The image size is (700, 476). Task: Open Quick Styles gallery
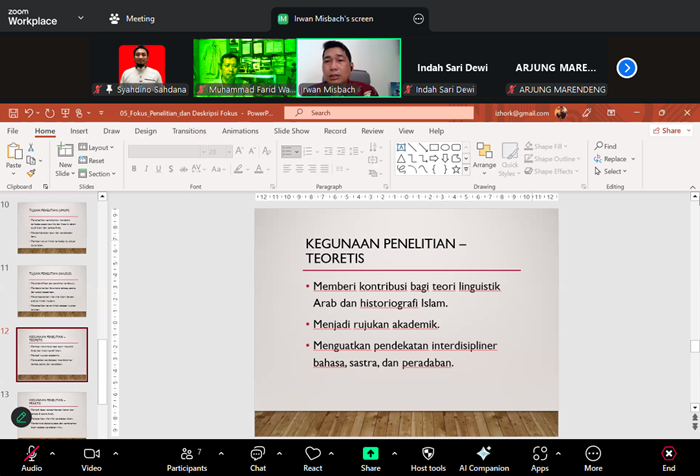(509, 159)
